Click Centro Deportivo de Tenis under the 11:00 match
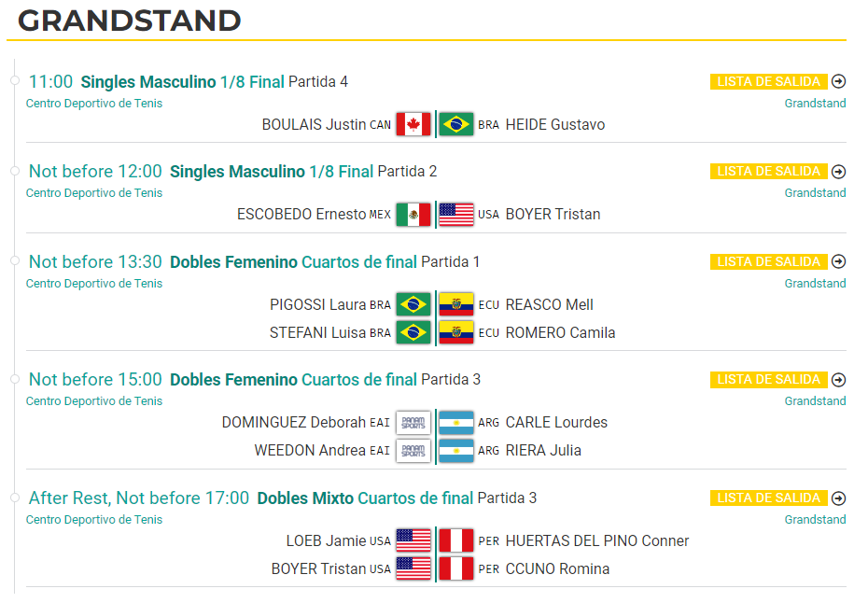Image resolution: width=868 pixels, height=603 pixels. (x=94, y=104)
